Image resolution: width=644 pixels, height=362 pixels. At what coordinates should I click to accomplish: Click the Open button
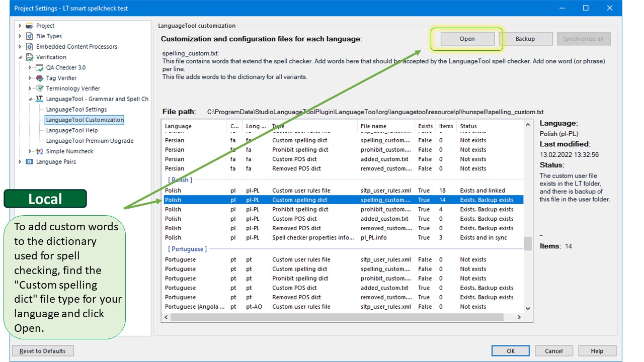[x=467, y=39]
